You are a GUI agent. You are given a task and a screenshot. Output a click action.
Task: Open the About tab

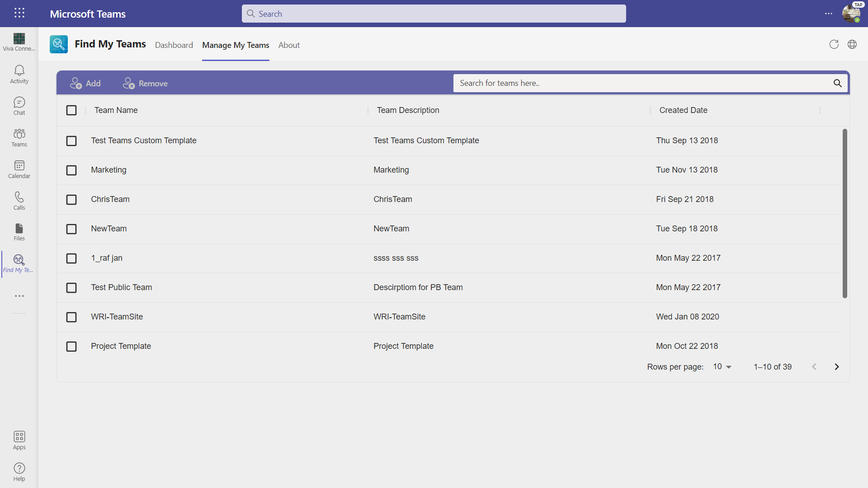[289, 45]
